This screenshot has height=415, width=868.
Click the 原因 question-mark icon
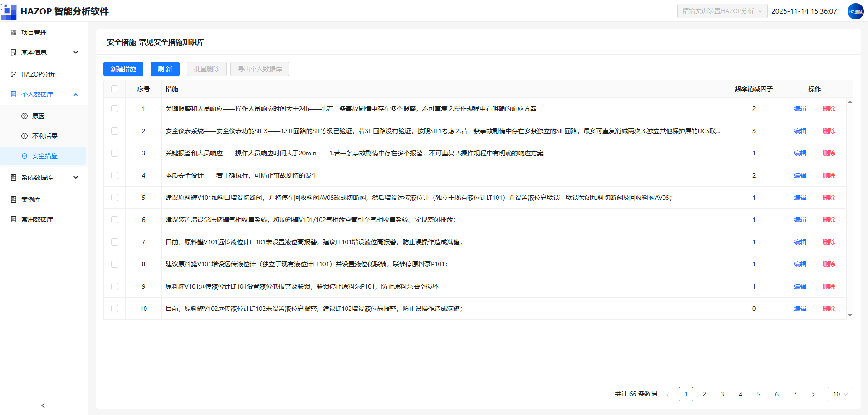point(24,116)
